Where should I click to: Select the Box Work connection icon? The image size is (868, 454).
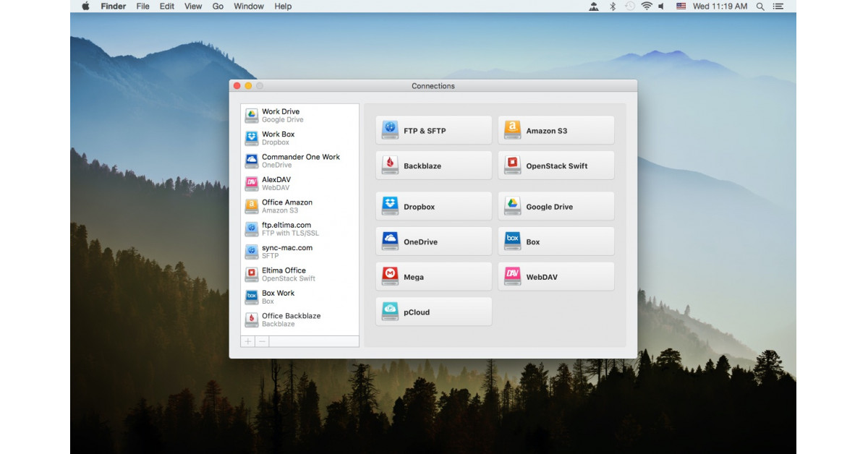[x=252, y=297]
